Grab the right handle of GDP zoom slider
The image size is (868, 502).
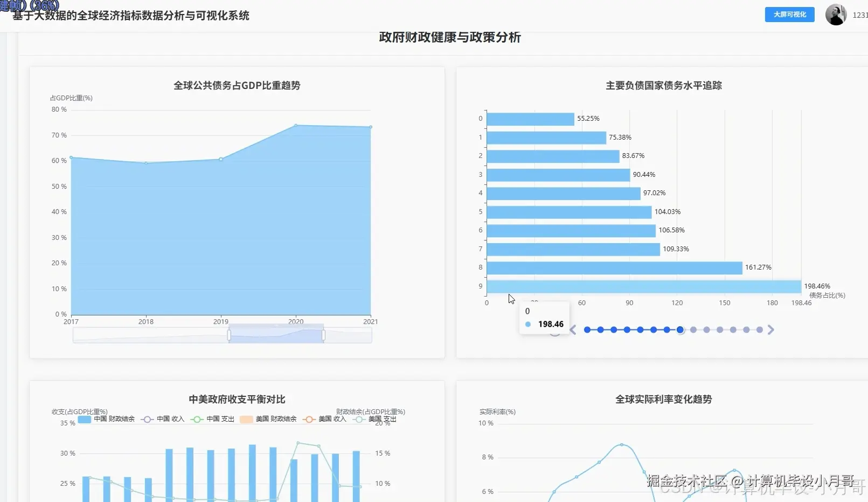(323, 335)
